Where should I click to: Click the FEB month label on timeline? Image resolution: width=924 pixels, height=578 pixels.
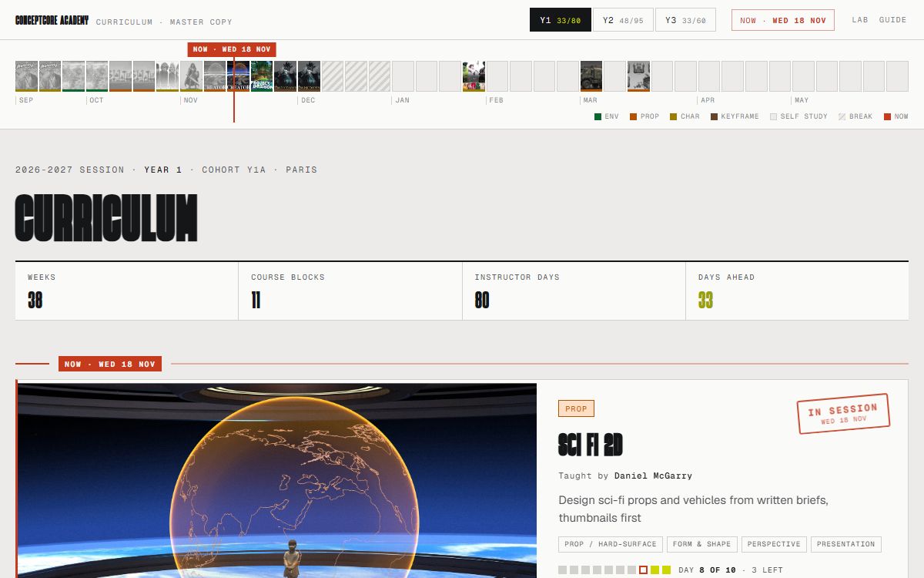coord(497,100)
